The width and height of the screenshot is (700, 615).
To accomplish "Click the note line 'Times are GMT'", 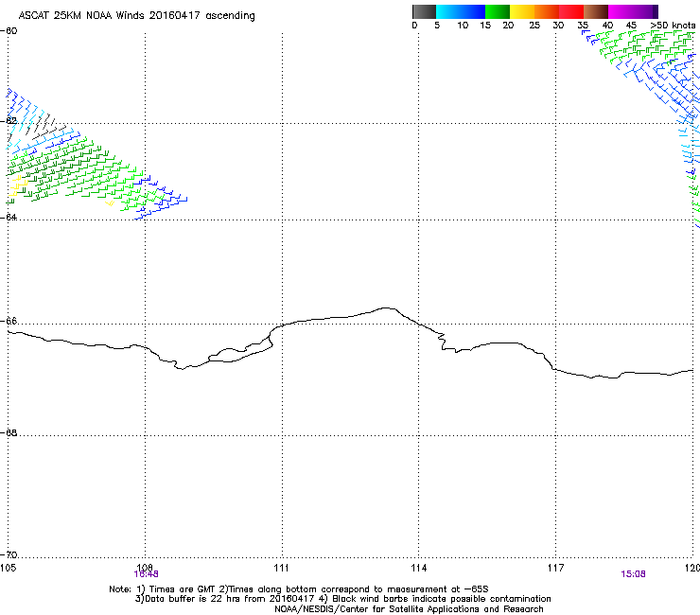I will (x=183, y=589).
